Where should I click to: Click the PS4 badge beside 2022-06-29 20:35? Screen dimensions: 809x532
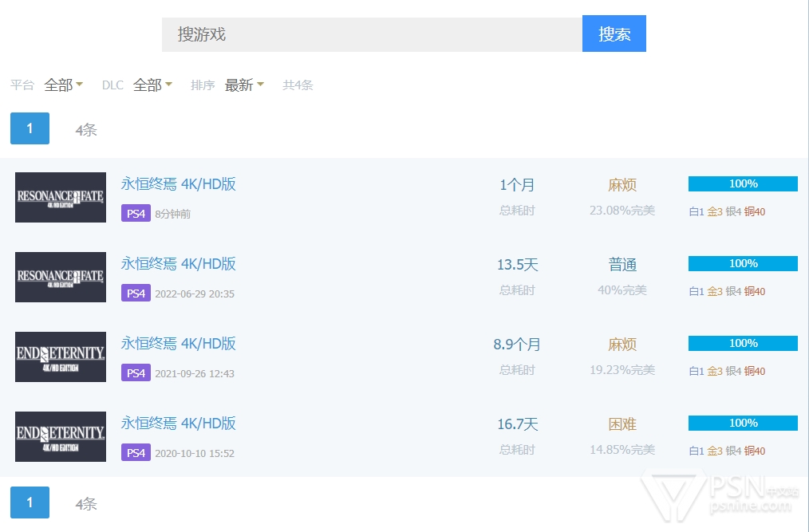(x=136, y=293)
